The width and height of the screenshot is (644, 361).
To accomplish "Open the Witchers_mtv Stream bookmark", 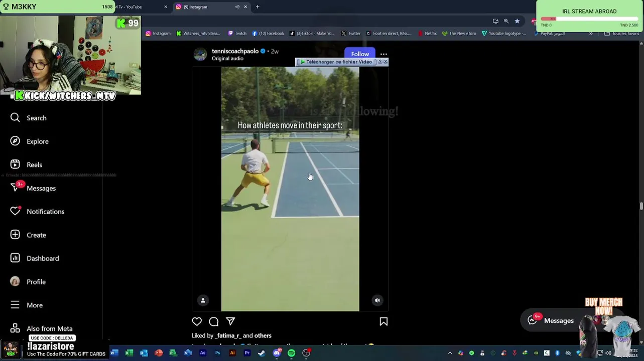I will tap(198, 34).
